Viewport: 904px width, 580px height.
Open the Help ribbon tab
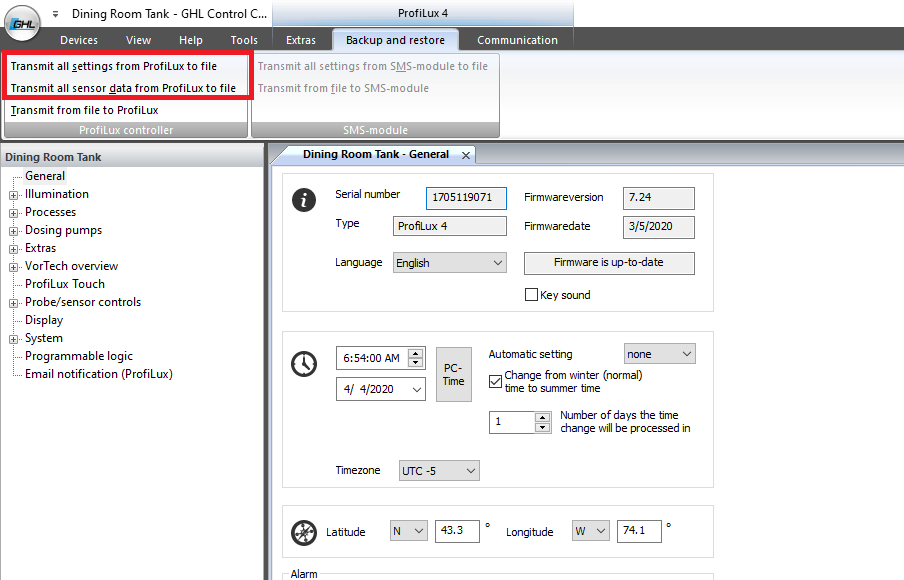pos(191,40)
